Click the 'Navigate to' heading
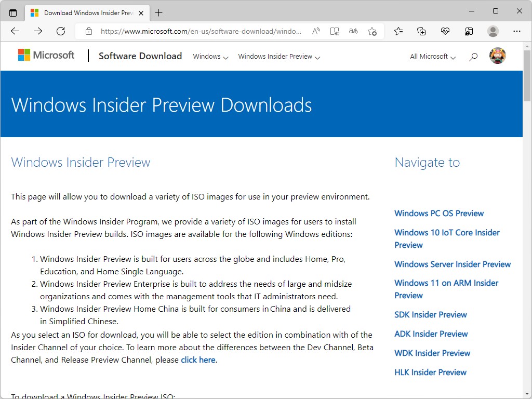532x399 pixels. click(x=427, y=163)
